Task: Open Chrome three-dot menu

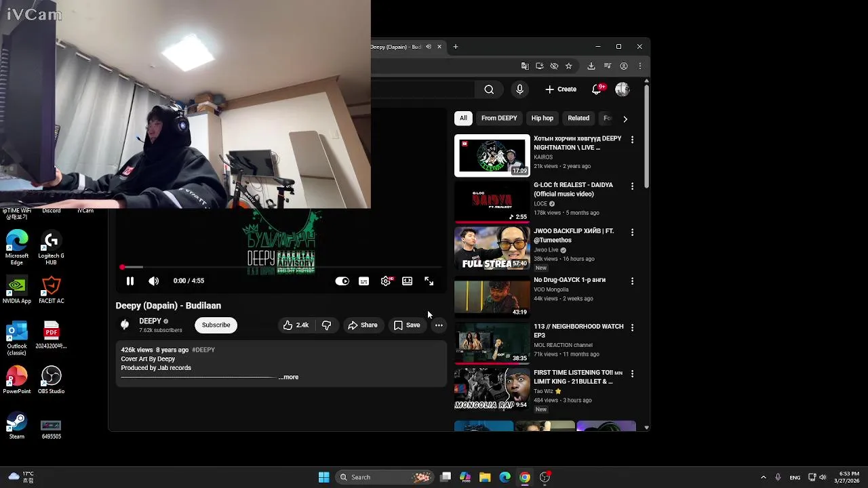Action: pyautogui.click(x=639, y=66)
